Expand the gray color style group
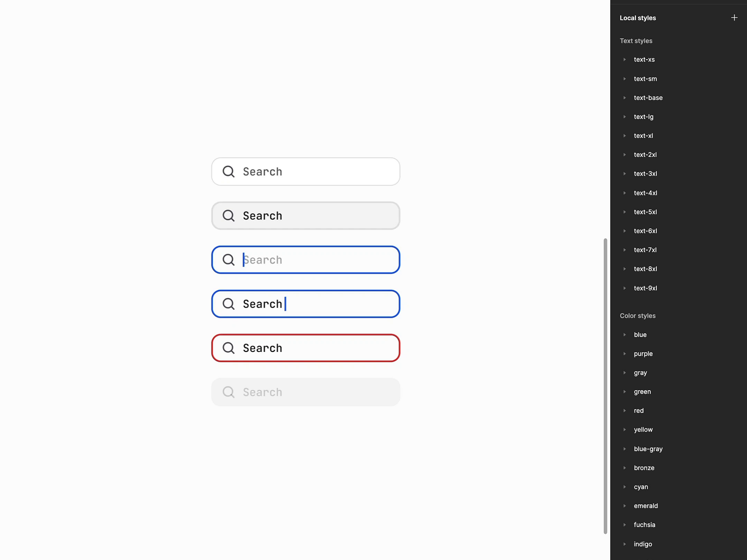Viewport: 747px width, 560px height. point(625,373)
